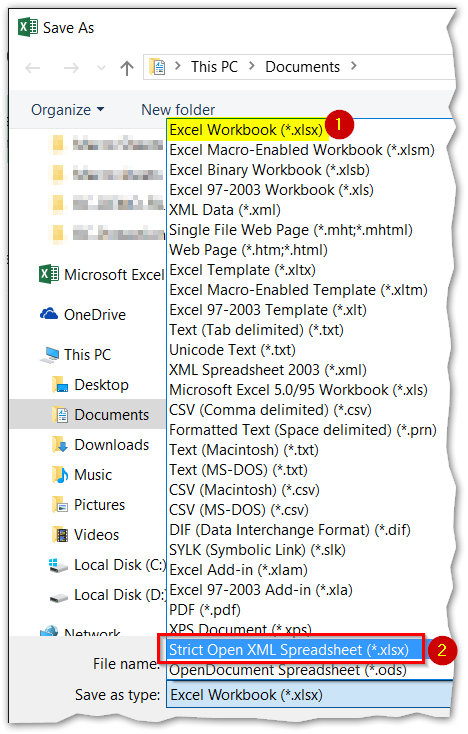Viewport: 468px width, 734px height.
Task: Choose Text (MS-DOS) (*.txt) option
Action: (238, 470)
